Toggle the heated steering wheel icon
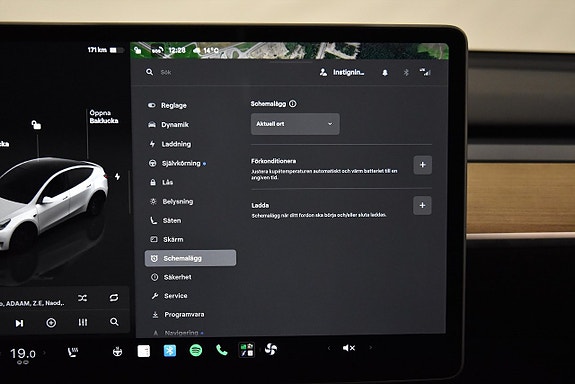The width and height of the screenshot is (575, 384). (x=117, y=352)
